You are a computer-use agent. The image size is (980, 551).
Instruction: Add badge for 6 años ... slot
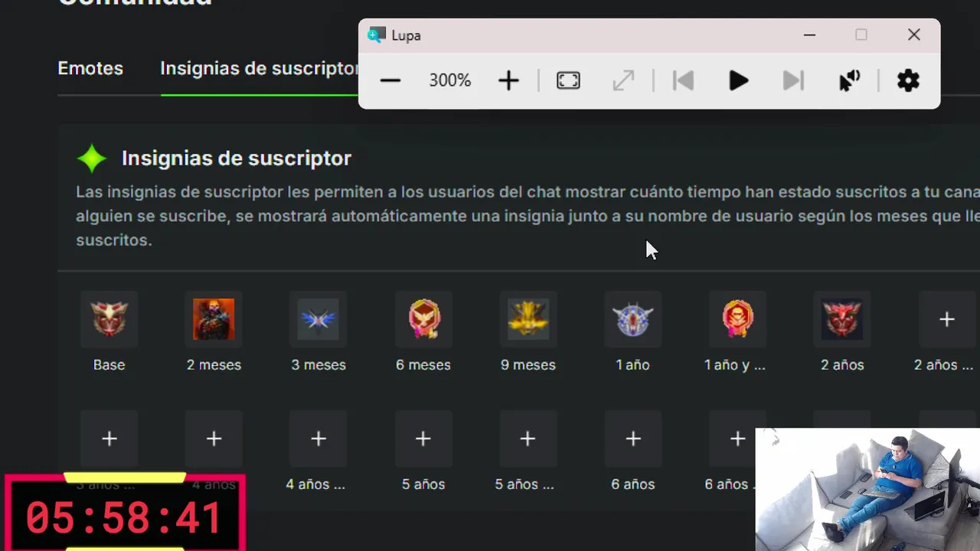click(737, 439)
